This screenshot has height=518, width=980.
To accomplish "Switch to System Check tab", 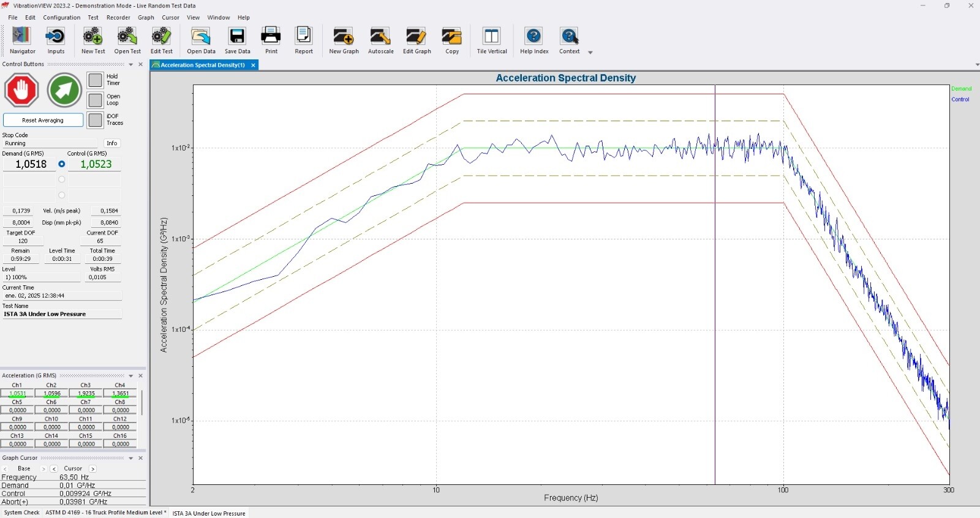I will tap(21, 513).
